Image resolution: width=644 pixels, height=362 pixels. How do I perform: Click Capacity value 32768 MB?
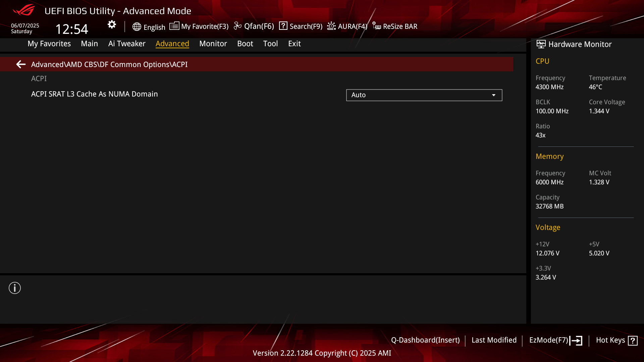pos(549,206)
